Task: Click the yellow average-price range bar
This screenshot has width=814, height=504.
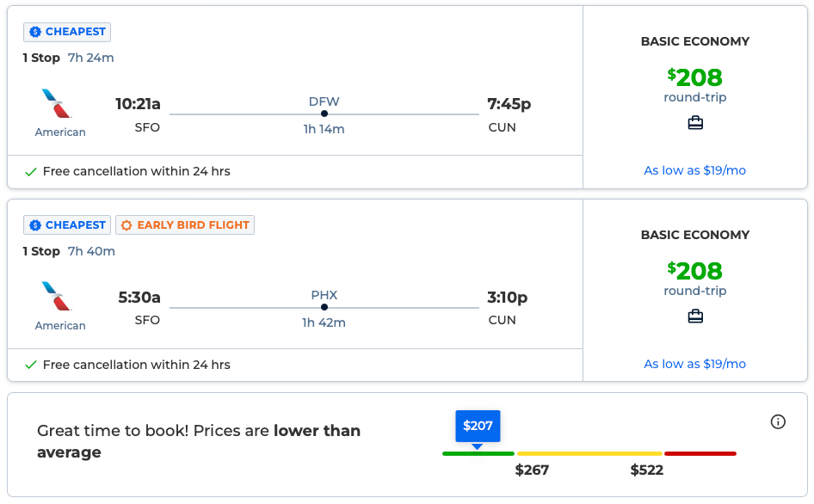Action: point(589,453)
